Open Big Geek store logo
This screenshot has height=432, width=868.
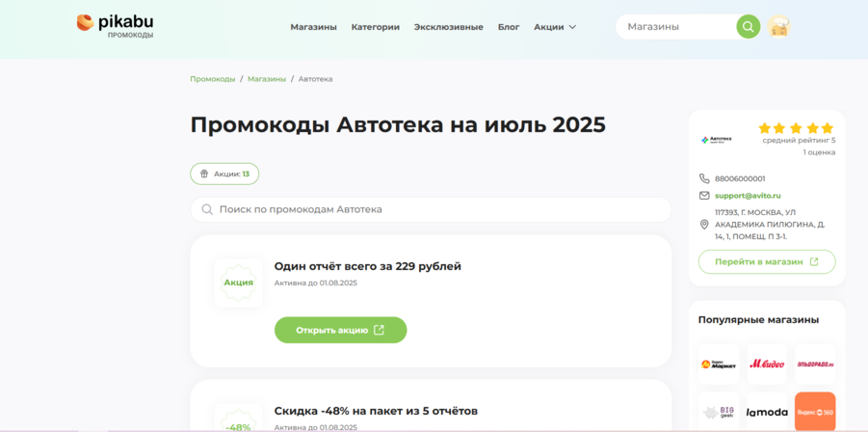click(719, 412)
